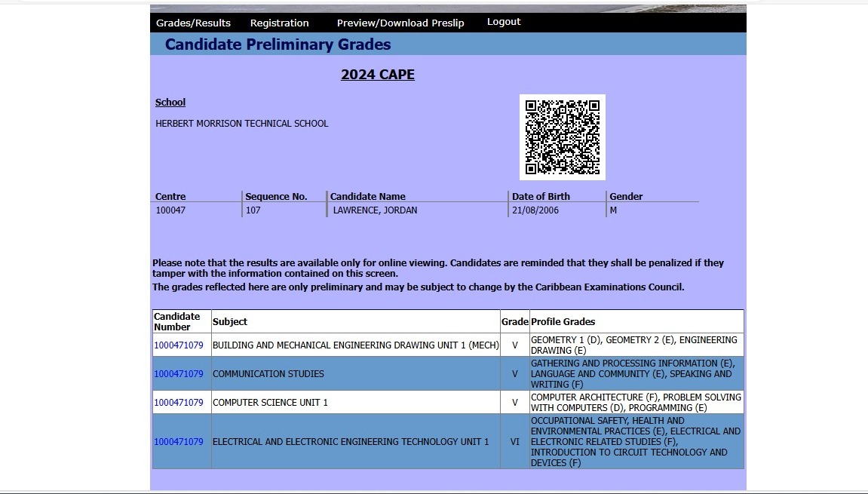Select subject COMPUTER SCIENCE UNIT 1
868x494 pixels.
[x=270, y=403]
